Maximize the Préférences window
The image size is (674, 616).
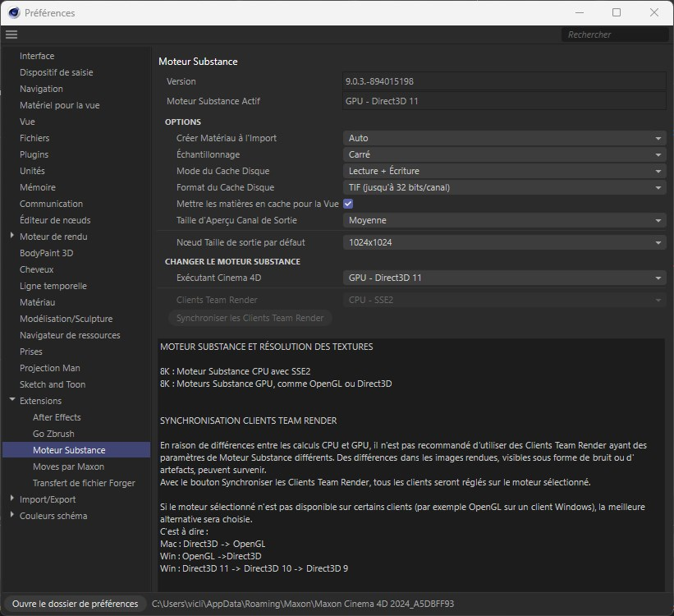click(617, 12)
